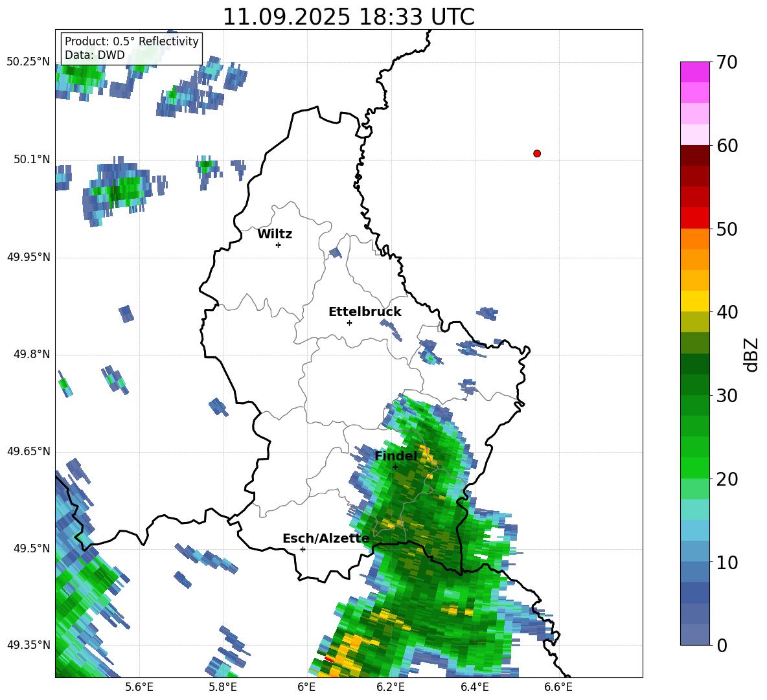Click the 49.35°N latitude label
The height and width of the screenshot is (700, 767).
coord(29,645)
